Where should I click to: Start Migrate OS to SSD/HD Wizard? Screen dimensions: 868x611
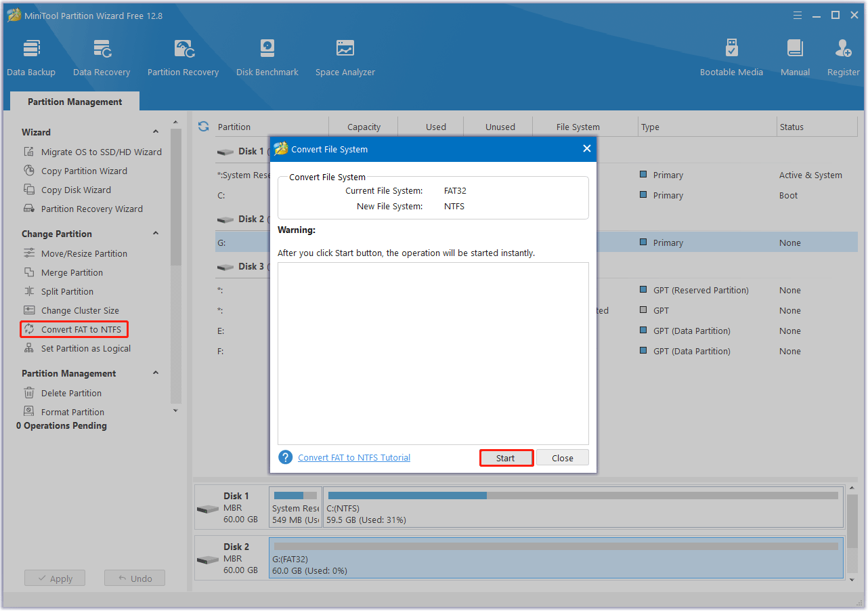tap(93, 152)
